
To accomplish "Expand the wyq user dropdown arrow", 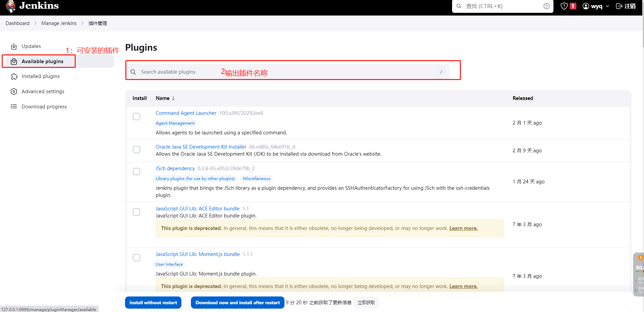I will point(608,6).
